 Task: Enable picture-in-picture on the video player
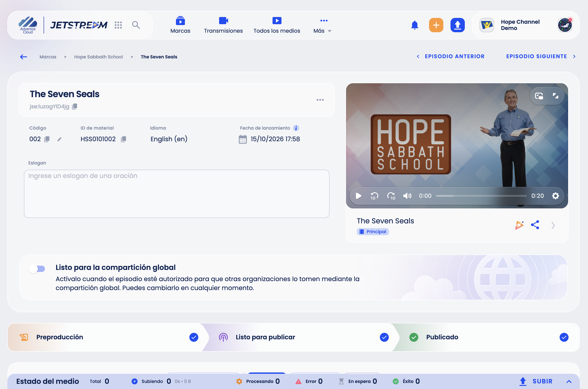click(x=539, y=96)
